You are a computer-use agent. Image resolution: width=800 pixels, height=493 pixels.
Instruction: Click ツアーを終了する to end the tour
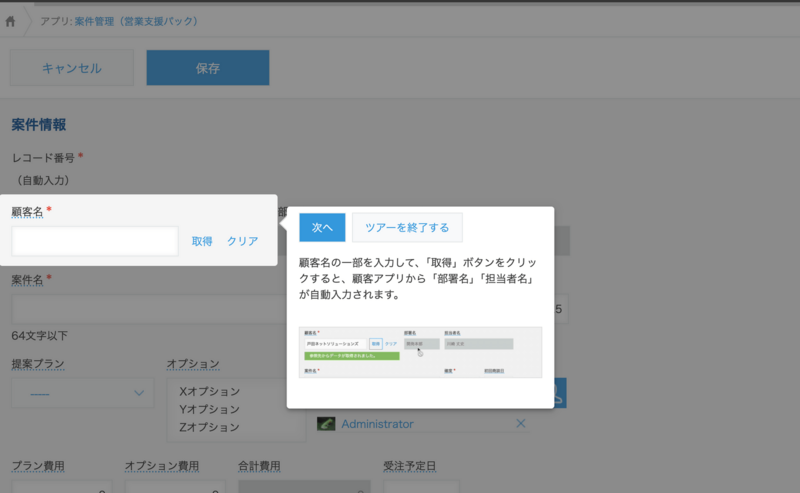click(406, 228)
